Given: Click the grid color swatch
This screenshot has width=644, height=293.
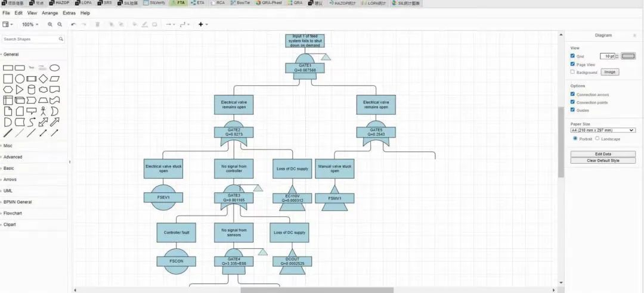Looking at the screenshot, I should pos(628,56).
